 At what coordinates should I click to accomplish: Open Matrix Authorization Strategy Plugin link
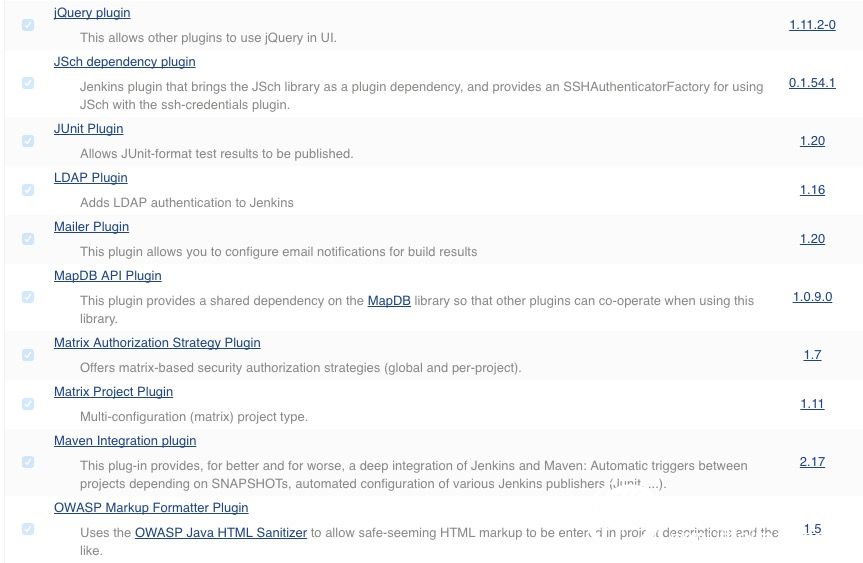pyautogui.click(x=157, y=343)
